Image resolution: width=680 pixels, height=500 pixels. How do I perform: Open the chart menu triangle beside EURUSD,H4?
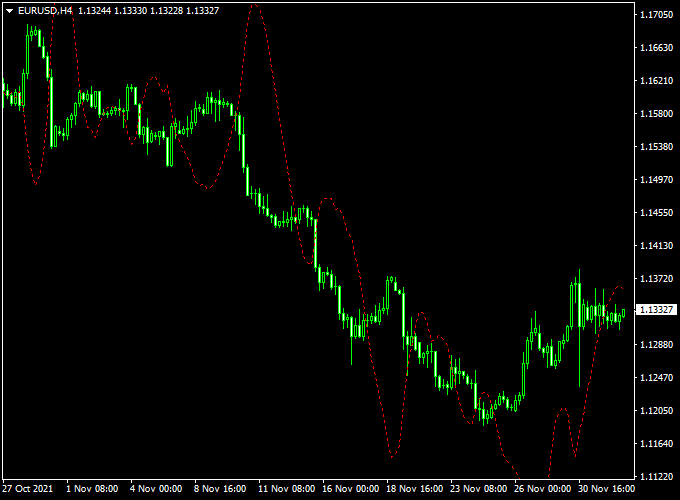(x=9, y=11)
